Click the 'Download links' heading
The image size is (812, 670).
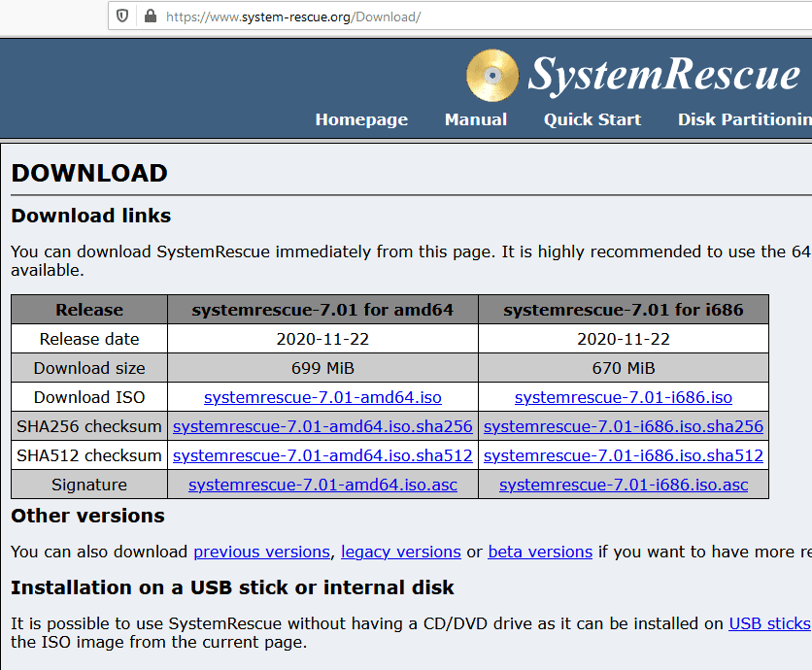click(90, 216)
